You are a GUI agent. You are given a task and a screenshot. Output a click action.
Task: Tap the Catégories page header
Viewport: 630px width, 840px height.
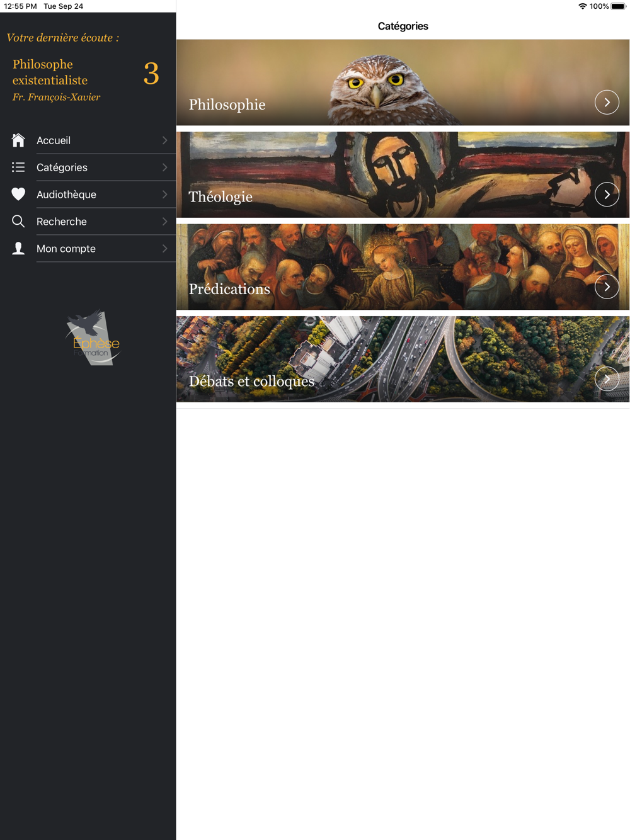pos(403,26)
